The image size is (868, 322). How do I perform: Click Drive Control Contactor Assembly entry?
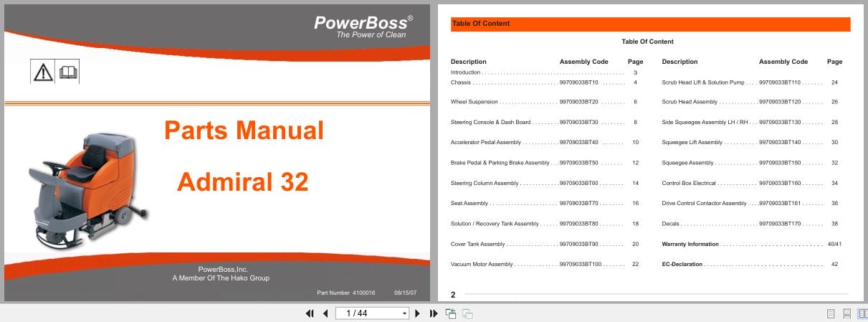pos(705,204)
